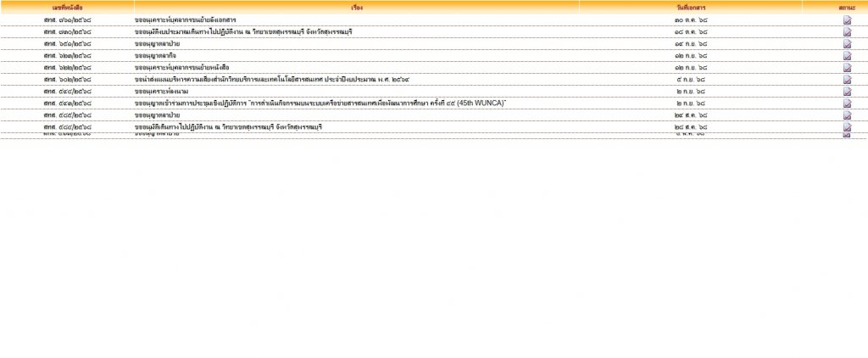Click the เรื่อง column header
Viewport: 868px width, 358px height.
(x=356, y=7)
